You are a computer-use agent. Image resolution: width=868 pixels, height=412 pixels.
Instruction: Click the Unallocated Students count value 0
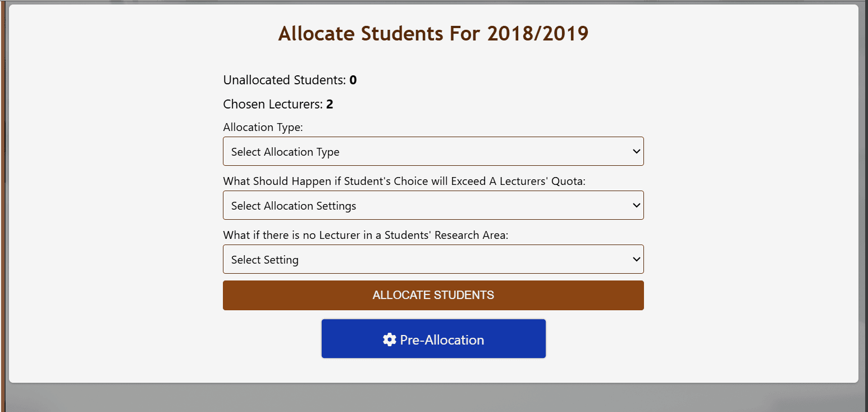(x=353, y=80)
